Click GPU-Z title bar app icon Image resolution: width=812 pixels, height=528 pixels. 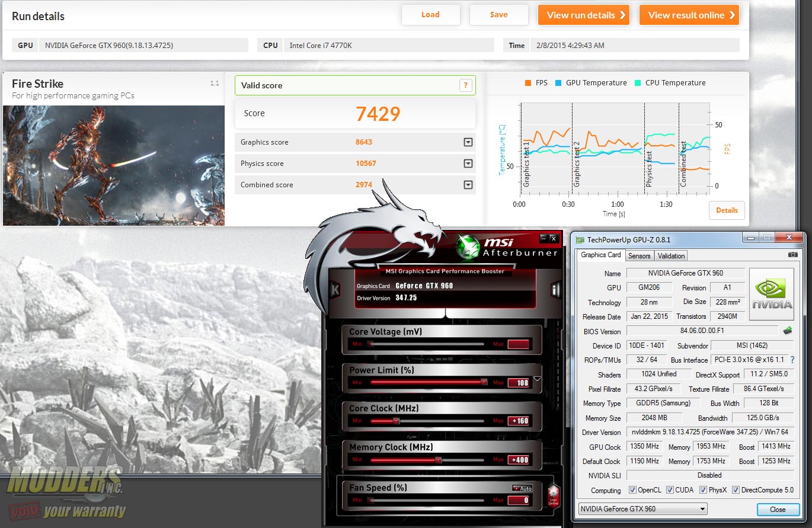(580, 240)
